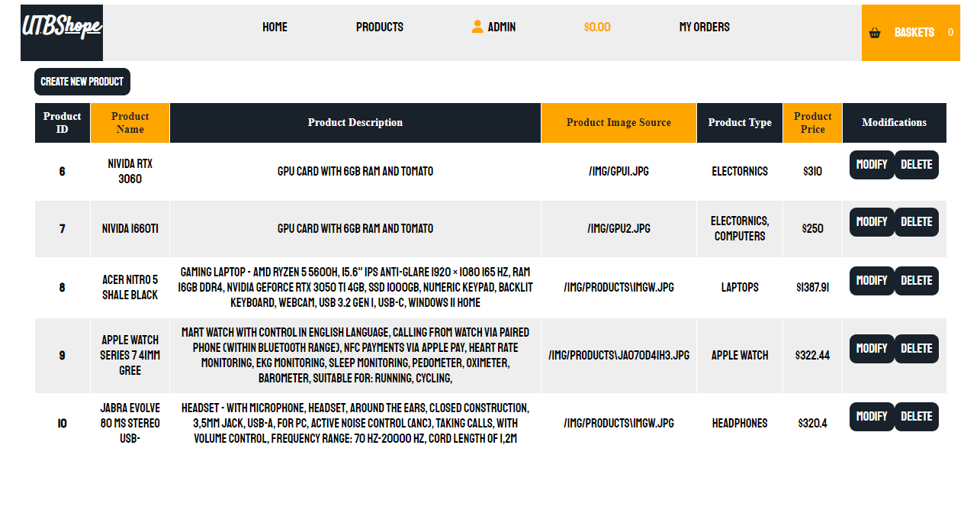
Task: Modify the Jabra Evolve 80 product
Action: click(872, 417)
